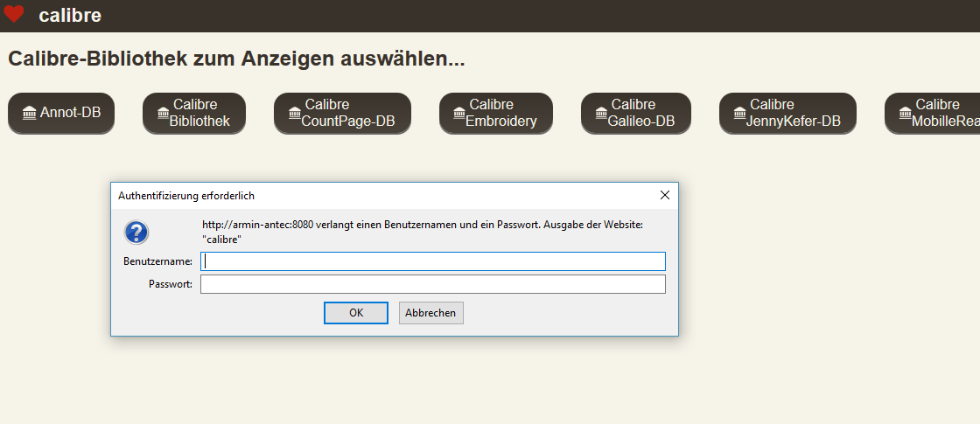
Task: Open the Calibre Galileo-DB library
Action: pos(635,113)
